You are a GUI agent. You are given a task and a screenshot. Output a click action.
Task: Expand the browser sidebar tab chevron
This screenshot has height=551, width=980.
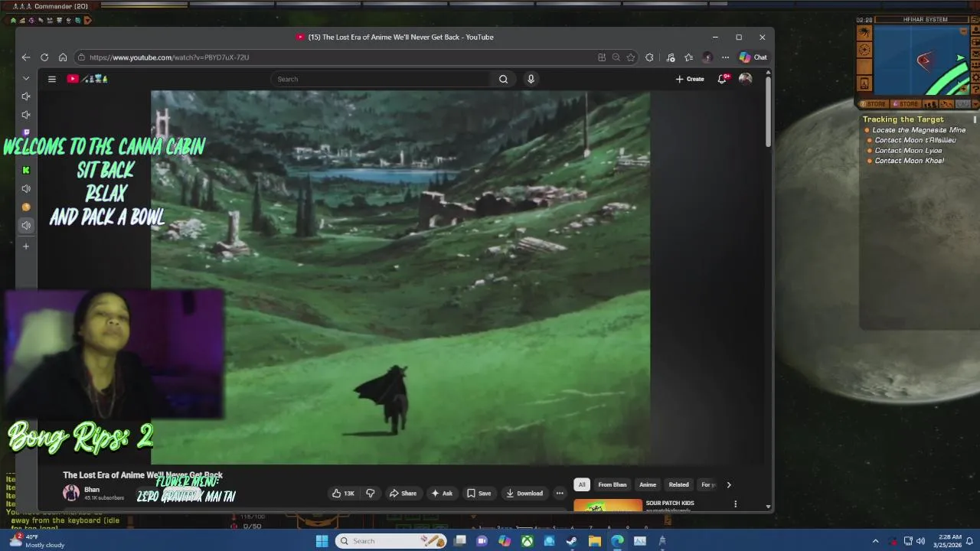pos(26,78)
